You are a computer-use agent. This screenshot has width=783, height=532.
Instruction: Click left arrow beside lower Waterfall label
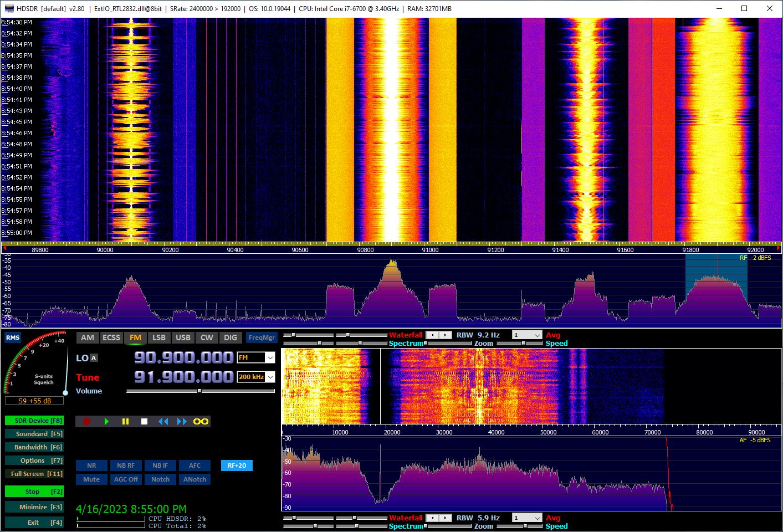tap(433, 518)
